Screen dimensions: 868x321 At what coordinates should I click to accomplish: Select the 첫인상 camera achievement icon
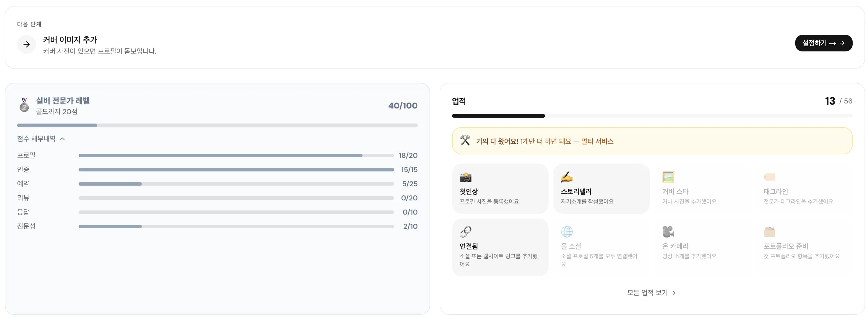coord(465,177)
